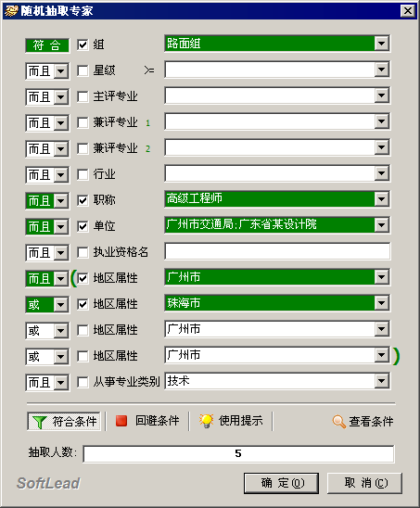The height and width of the screenshot is (508, 420).
Task: Switch to the 回避条件 tab
Action: [x=147, y=421]
